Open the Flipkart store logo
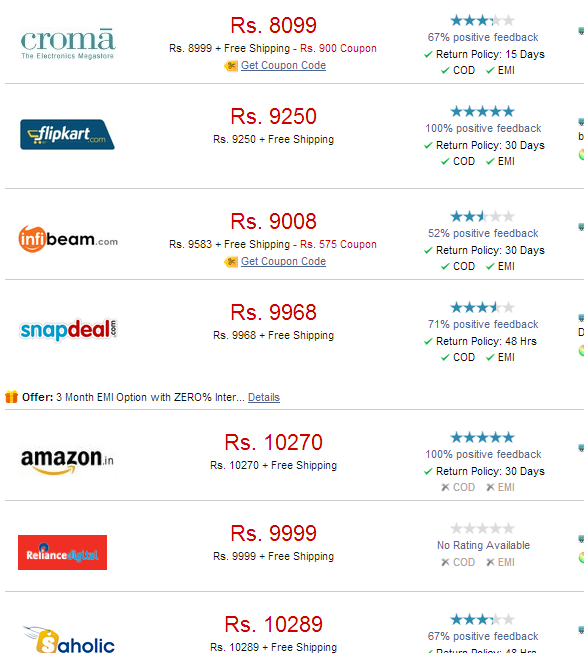 [x=67, y=135]
